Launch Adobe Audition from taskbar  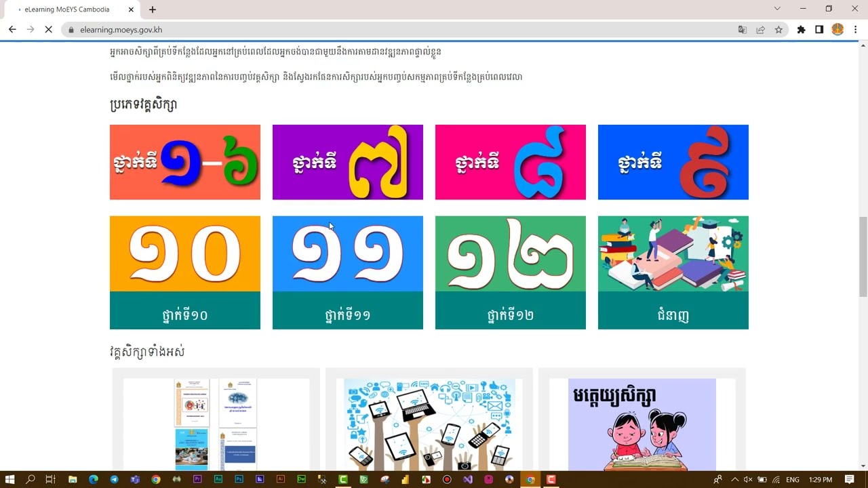click(218, 479)
